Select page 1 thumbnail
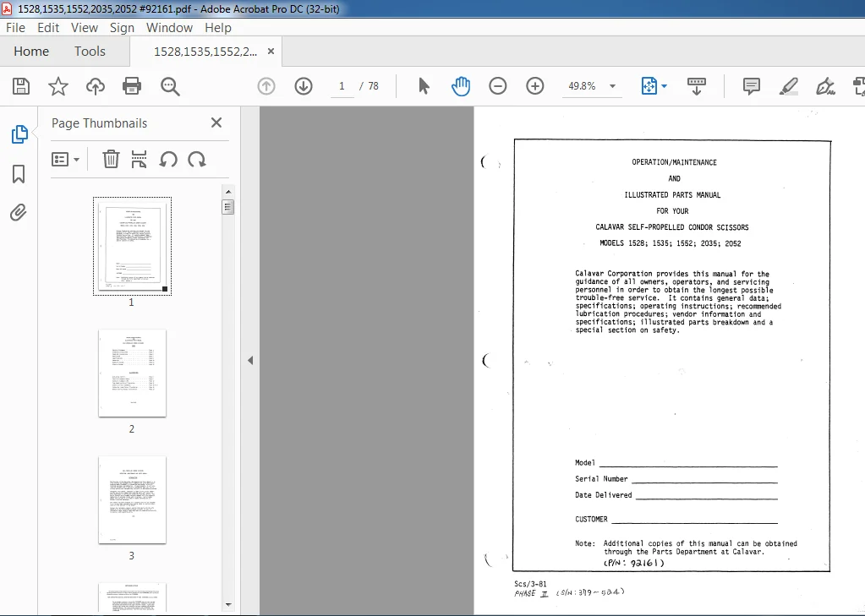 point(133,247)
